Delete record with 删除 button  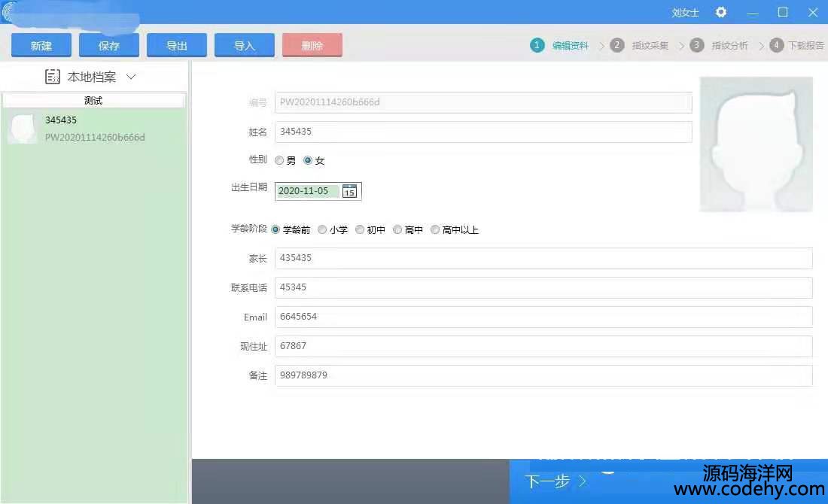(x=312, y=45)
